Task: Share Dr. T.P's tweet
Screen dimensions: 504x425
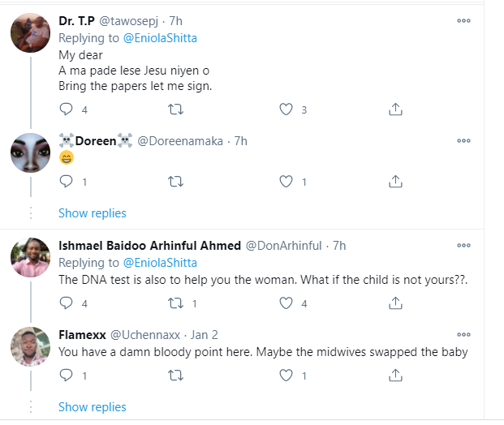Action: [x=394, y=109]
